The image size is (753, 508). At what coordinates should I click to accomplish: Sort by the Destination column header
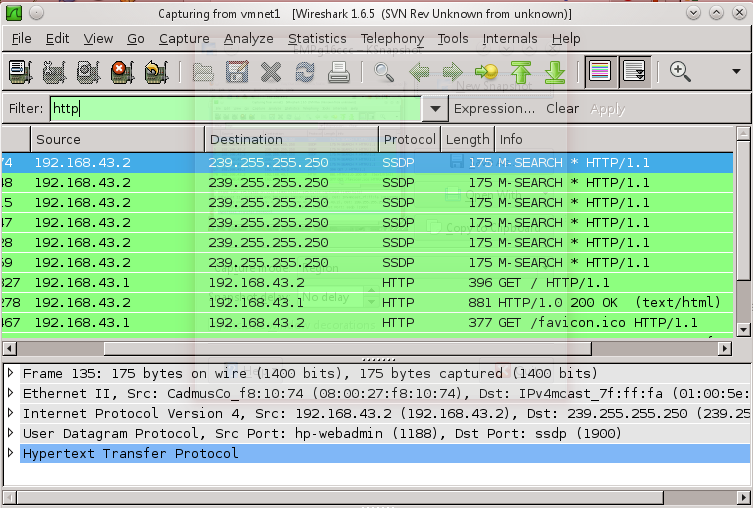coord(291,139)
